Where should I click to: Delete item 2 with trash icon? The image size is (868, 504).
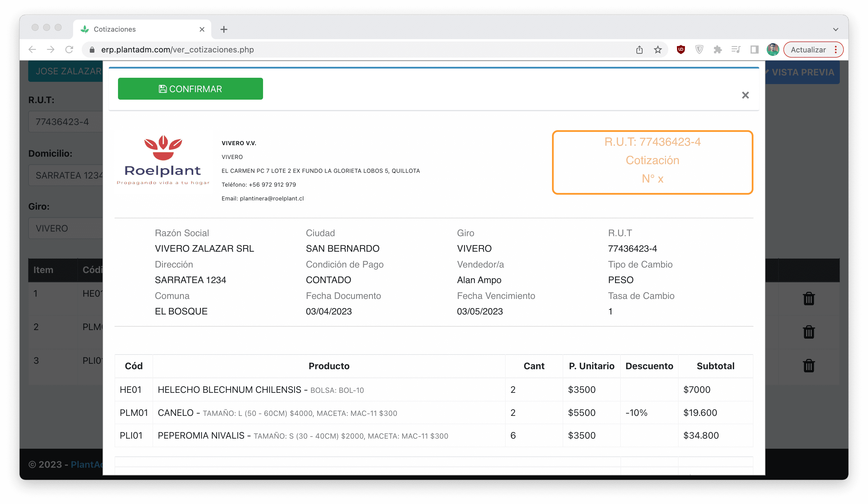click(808, 332)
